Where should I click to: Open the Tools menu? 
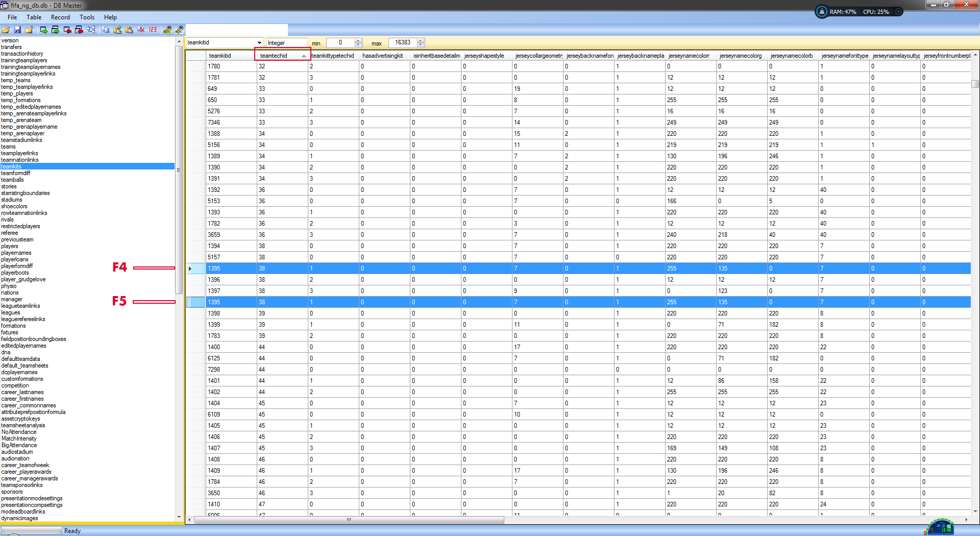point(87,17)
